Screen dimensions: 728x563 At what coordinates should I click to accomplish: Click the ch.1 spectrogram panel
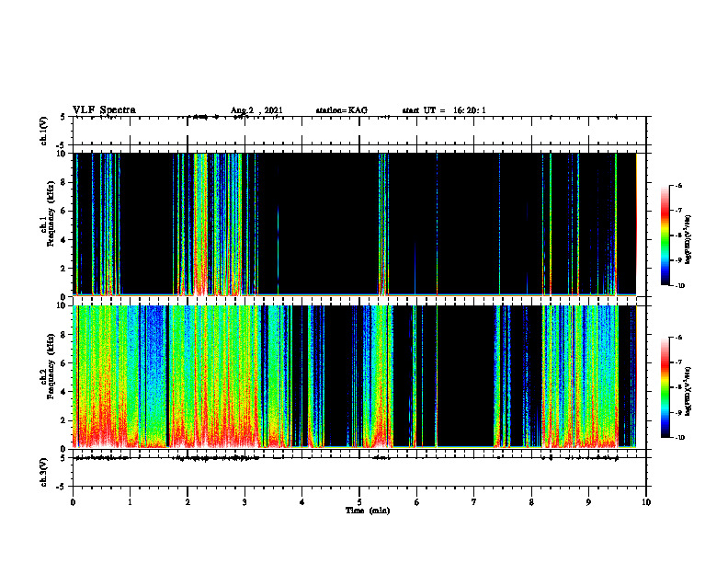pyautogui.click(x=359, y=224)
